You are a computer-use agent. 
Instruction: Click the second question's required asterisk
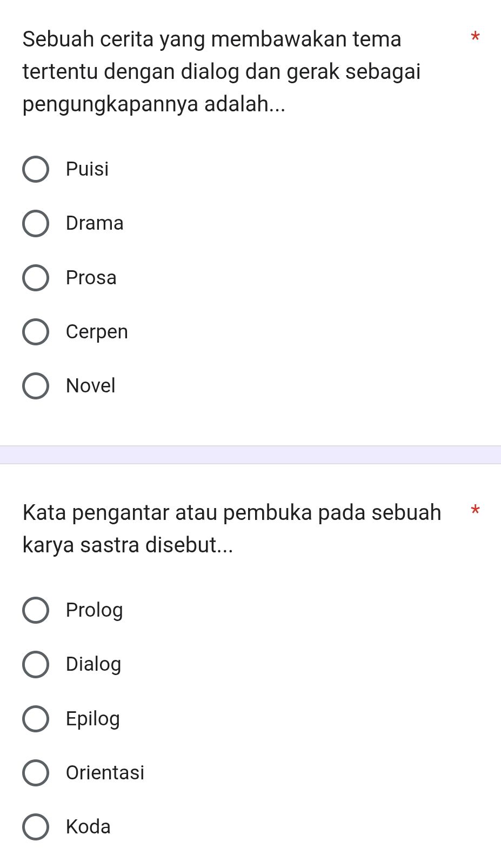click(475, 511)
